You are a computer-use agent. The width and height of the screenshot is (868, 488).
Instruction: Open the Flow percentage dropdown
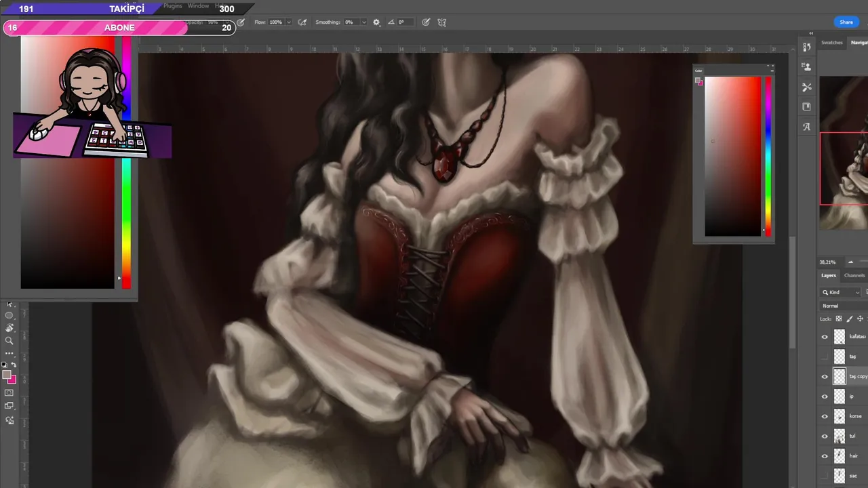(x=289, y=22)
